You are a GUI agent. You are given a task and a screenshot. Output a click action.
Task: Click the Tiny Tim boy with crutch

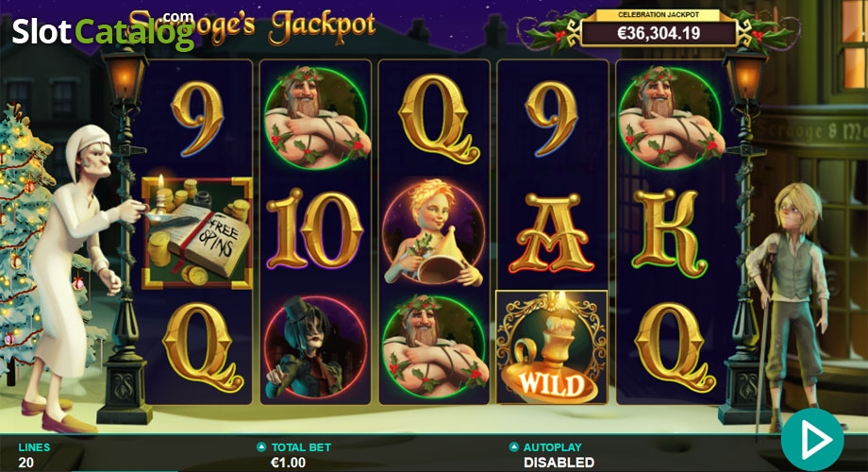(785, 307)
